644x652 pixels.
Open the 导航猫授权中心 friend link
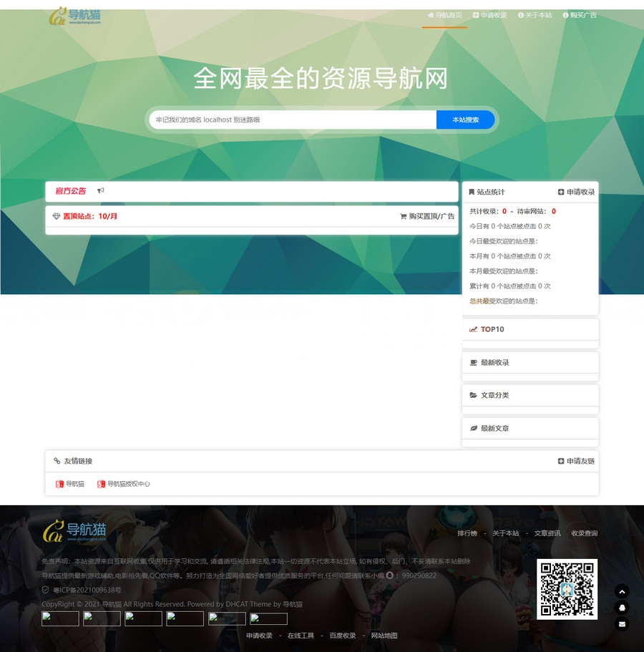(x=128, y=485)
